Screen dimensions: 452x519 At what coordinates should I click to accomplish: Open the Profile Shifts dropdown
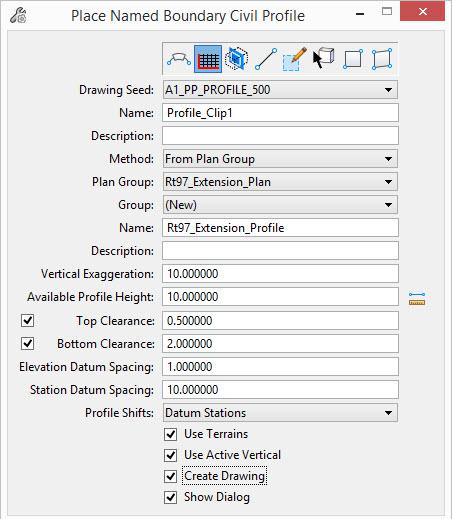pos(280,413)
